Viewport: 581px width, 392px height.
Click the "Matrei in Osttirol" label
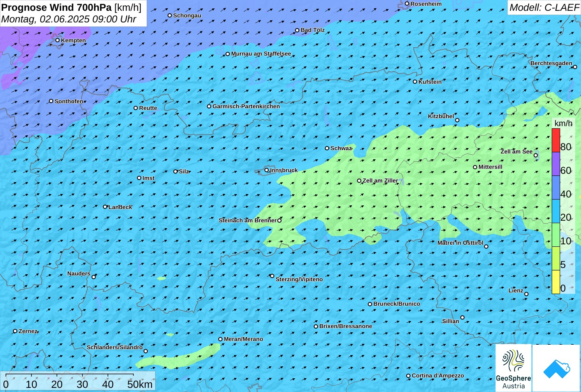click(460, 243)
